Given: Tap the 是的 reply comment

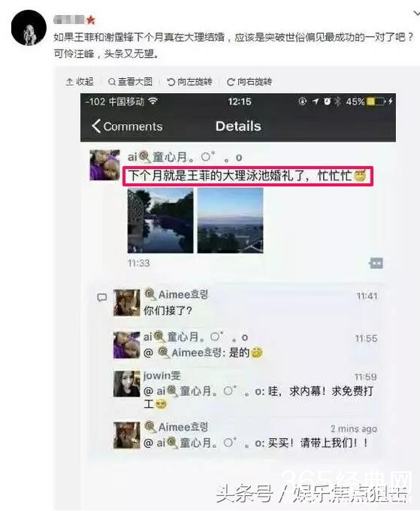Looking at the screenshot, I should coord(203,352).
